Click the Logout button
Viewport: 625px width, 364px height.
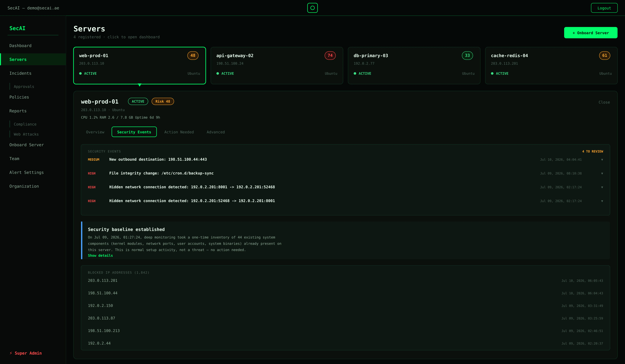point(604,8)
